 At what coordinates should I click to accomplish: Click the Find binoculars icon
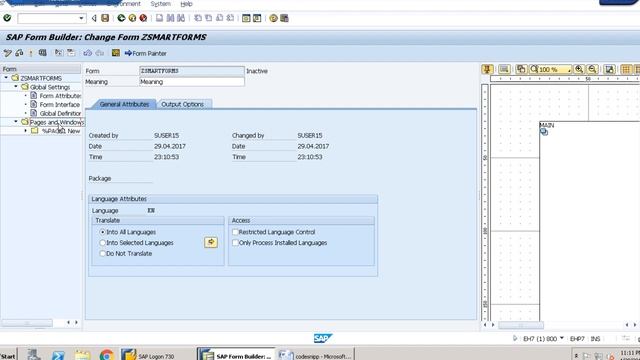coord(170,18)
